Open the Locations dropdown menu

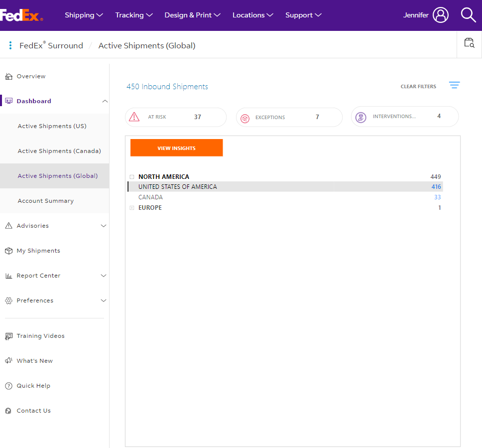252,15
